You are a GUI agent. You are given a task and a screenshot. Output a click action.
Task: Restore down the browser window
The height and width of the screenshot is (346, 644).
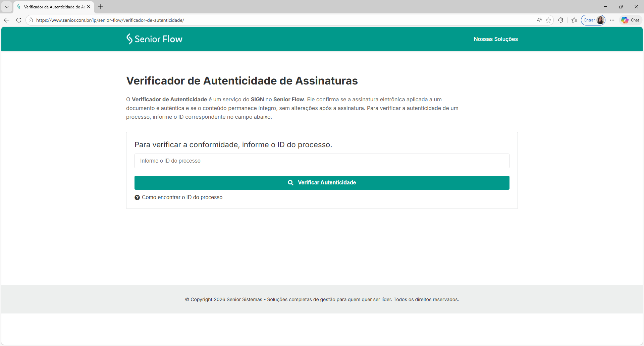(x=621, y=7)
